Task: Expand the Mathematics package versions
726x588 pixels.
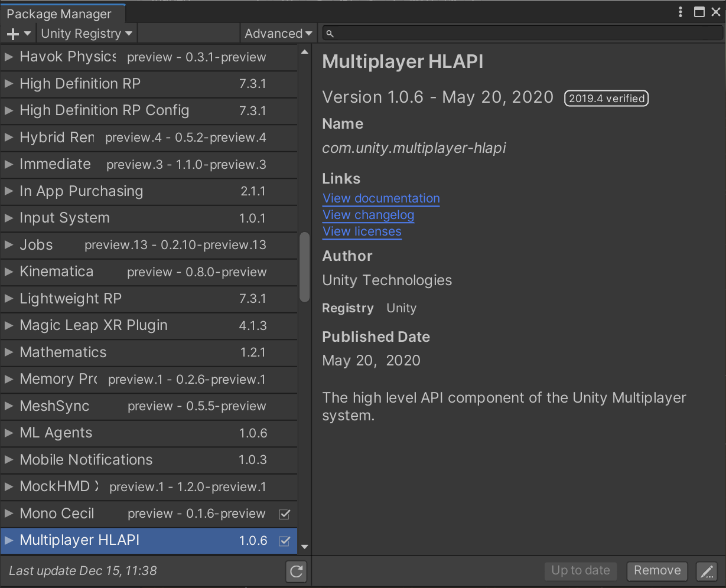Action: click(x=9, y=352)
